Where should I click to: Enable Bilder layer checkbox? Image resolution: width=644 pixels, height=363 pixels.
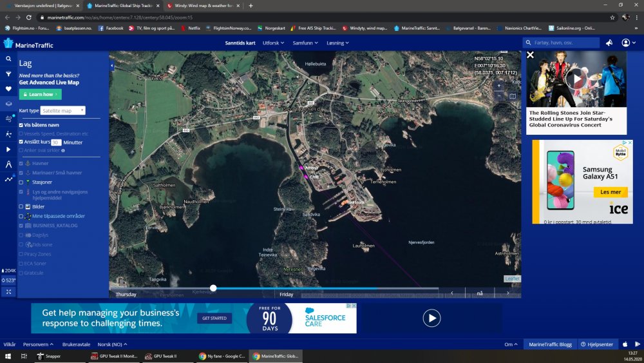pyautogui.click(x=21, y=207)
